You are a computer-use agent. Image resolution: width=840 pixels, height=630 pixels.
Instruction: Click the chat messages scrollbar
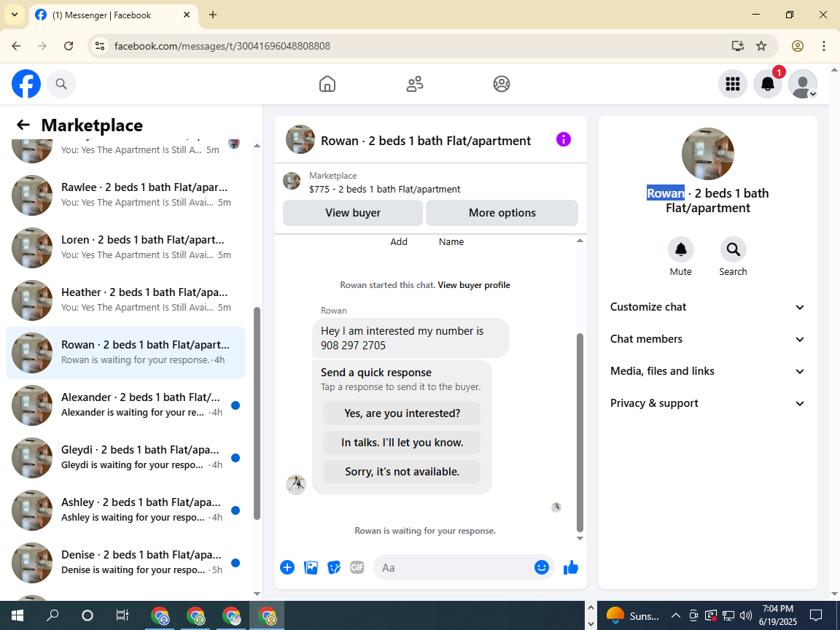(x=580, y=432)
